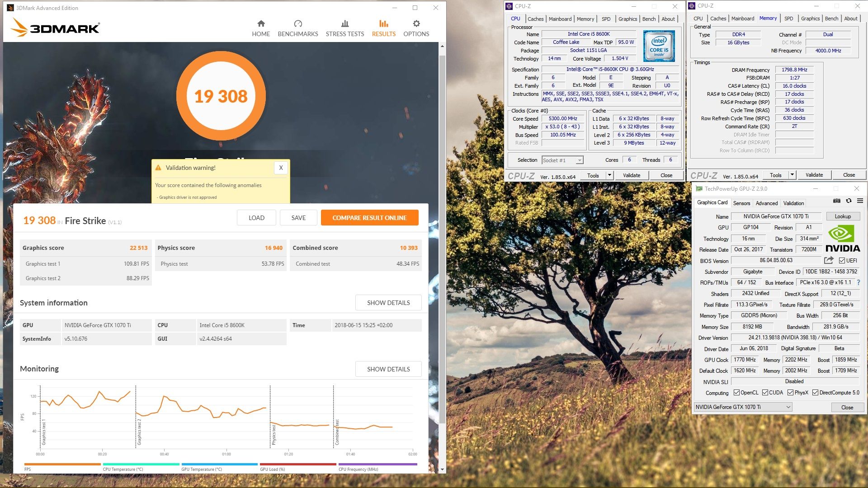This screenshot has width=868, height=488.
Task: Click the GPU-Z refresh icon
Action: (x=849, y=201)
